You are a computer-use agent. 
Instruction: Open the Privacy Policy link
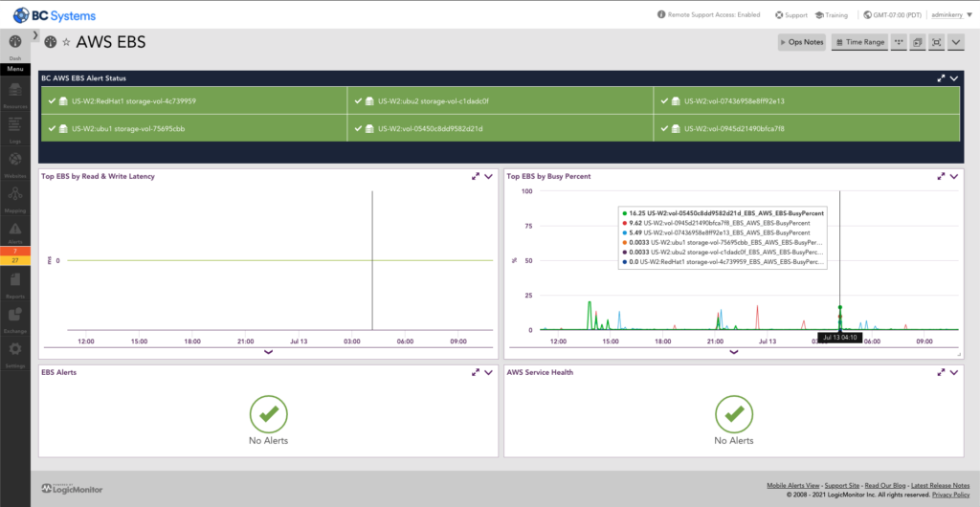coord(950,494)
